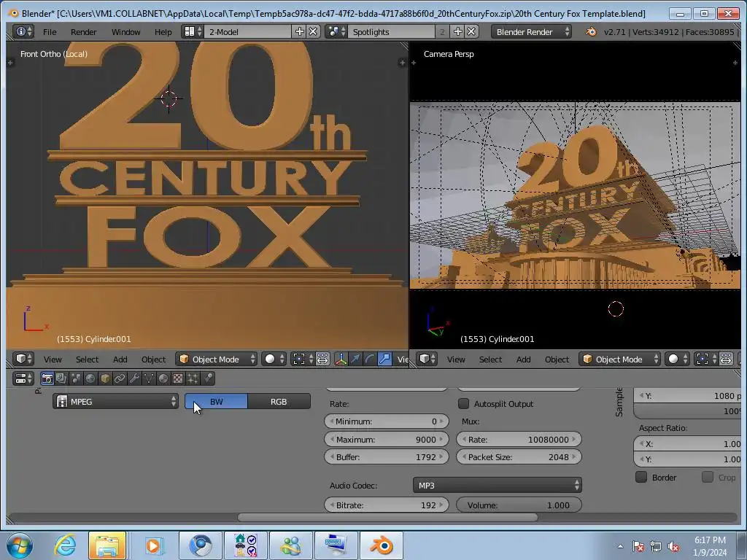Toggle the 3D manipulator axes icon

point(341,359)
